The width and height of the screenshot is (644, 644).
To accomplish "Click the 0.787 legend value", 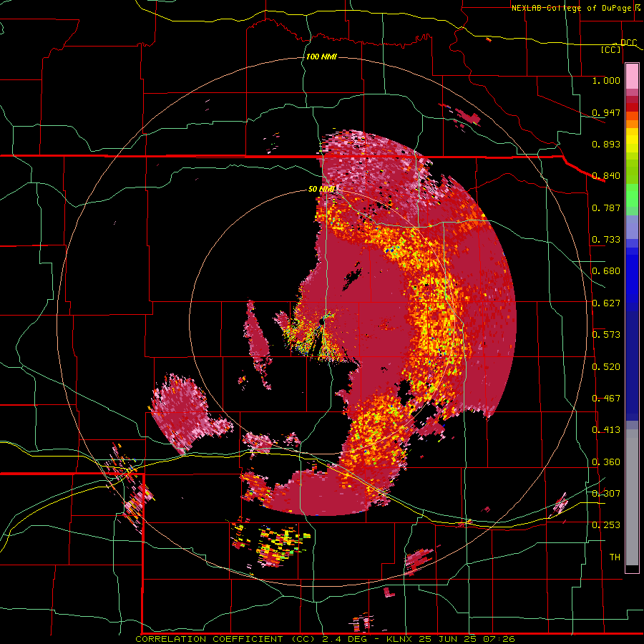I will pos(606,208).
